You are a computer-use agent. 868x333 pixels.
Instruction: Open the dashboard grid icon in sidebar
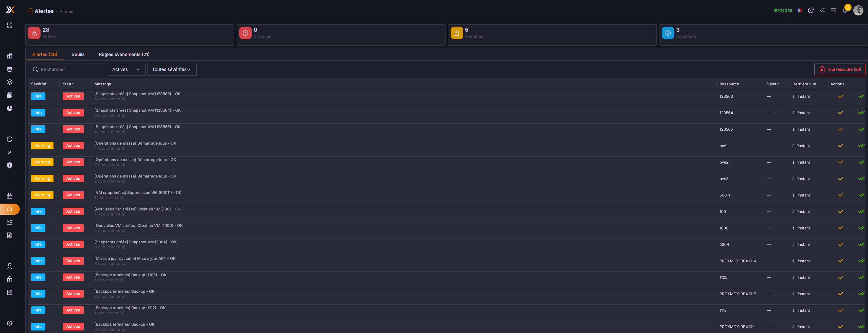point(9,25)
